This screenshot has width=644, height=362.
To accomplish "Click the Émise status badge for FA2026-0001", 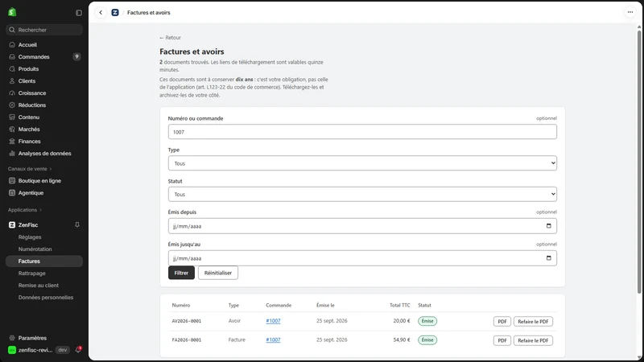I will click(x=427, y=339).
